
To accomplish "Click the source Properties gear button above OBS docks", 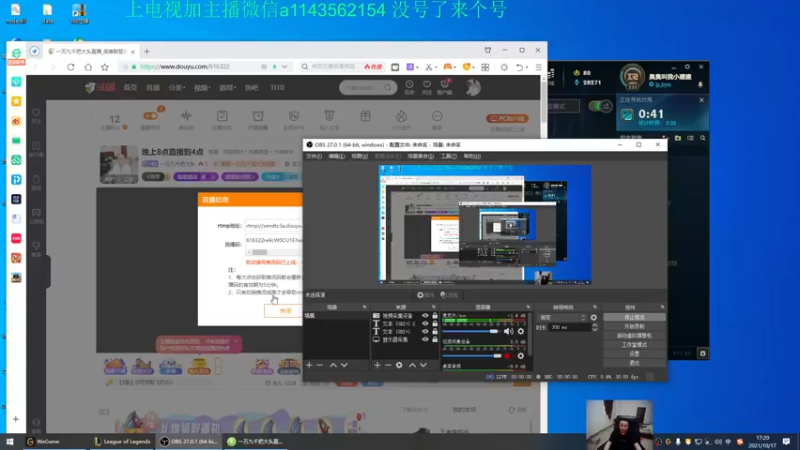I will [426, 295].
